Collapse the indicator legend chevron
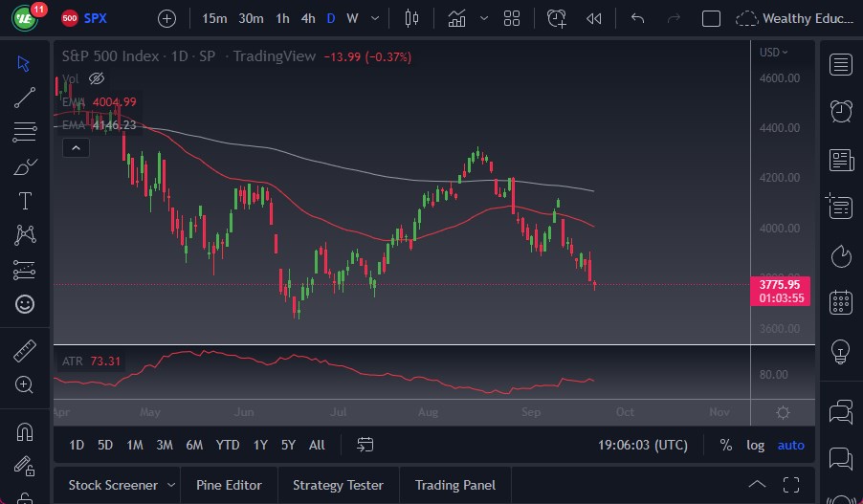Screen dimensions: 863x504 pos(76,147)
